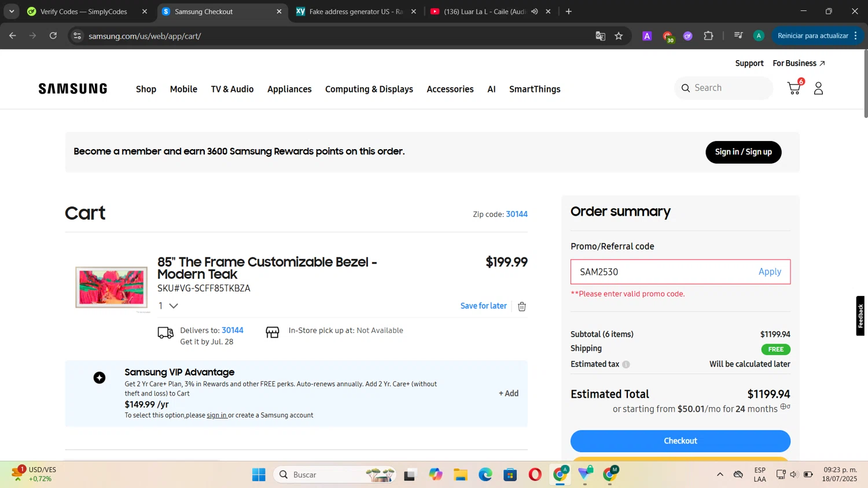Click the red extension icon with badge 30
Viewport: 868px width, 488px height.
(x=668, y=36)
